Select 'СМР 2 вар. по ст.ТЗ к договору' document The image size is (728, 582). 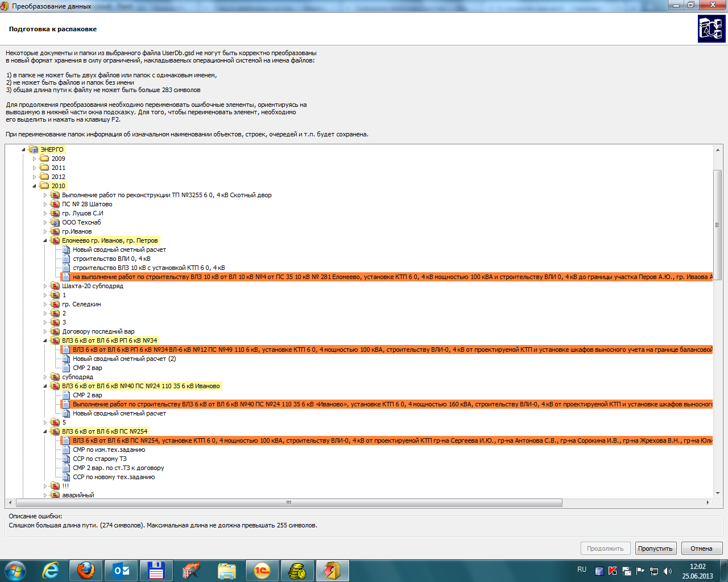click(x=118, y=468)
